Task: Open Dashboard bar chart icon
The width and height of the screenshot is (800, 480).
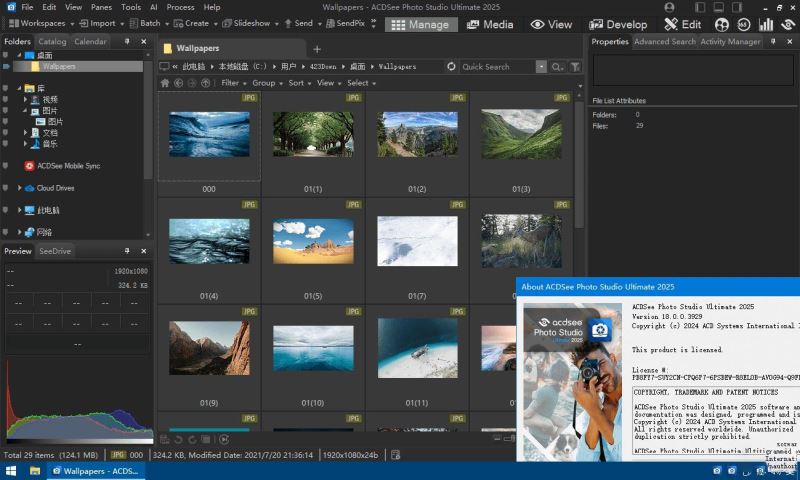Action: pos(765,24)
